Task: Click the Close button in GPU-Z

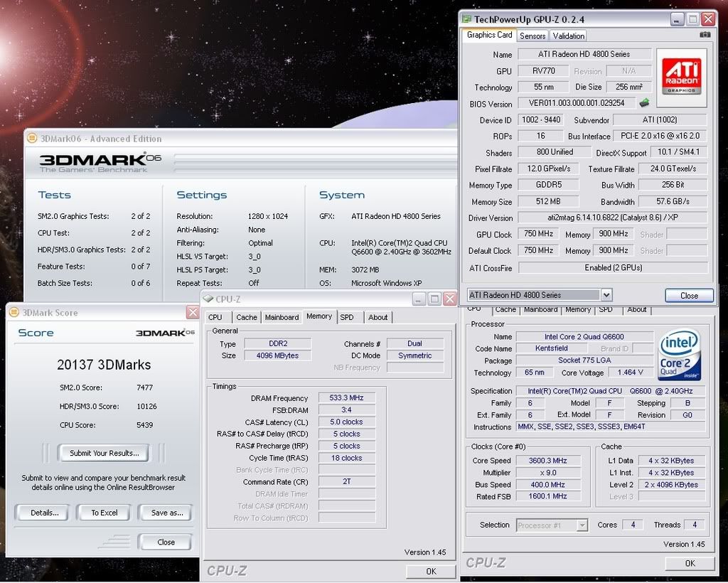Action: point(689,296)
